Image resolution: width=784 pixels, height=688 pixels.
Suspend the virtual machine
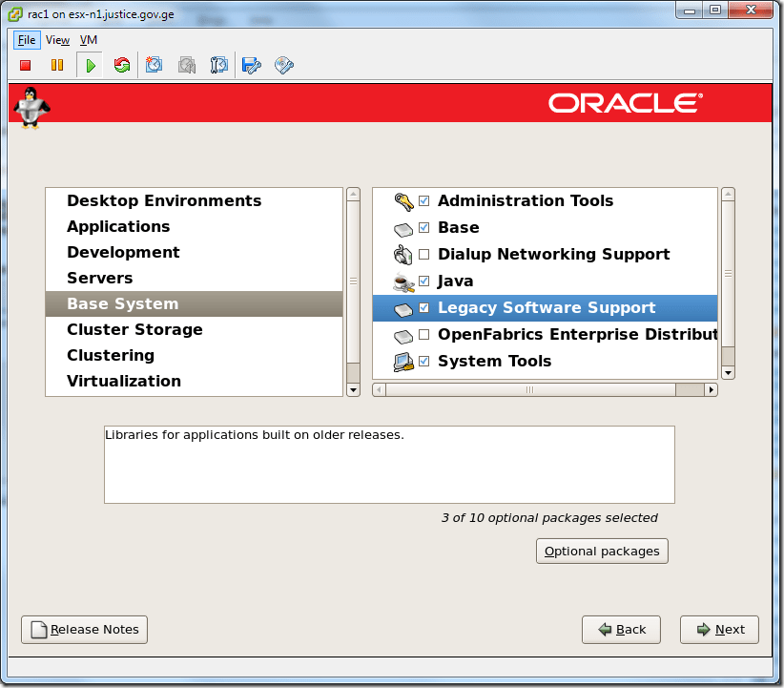pos(57,65)
